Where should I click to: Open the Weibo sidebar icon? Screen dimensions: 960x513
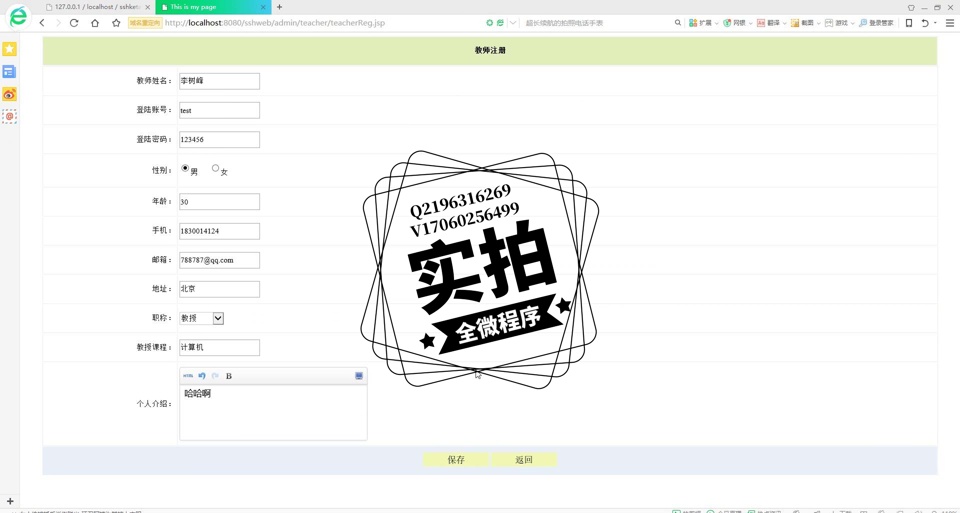[9, 94]
